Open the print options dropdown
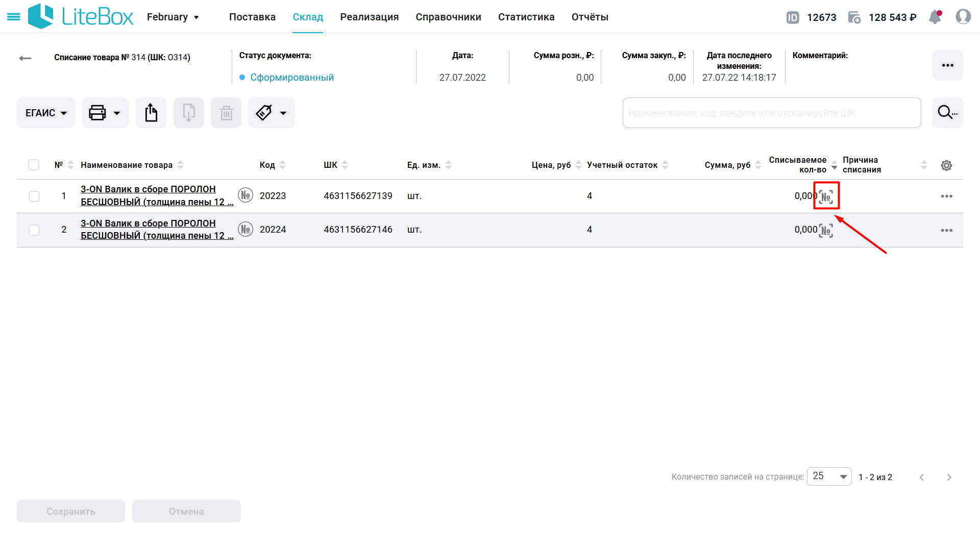980x551 pixels. (105, 113)
